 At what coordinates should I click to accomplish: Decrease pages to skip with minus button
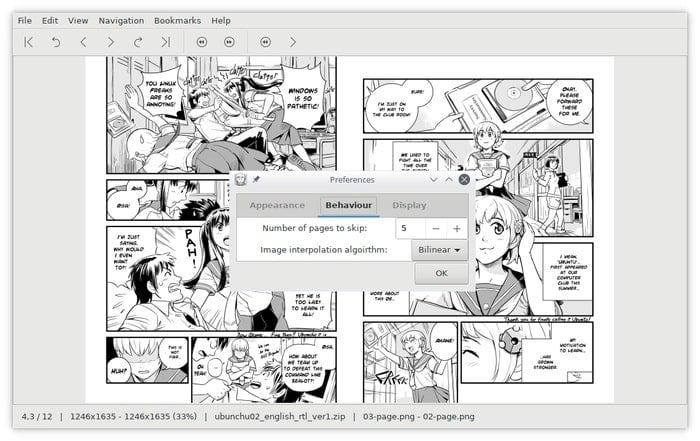point(436,229)
